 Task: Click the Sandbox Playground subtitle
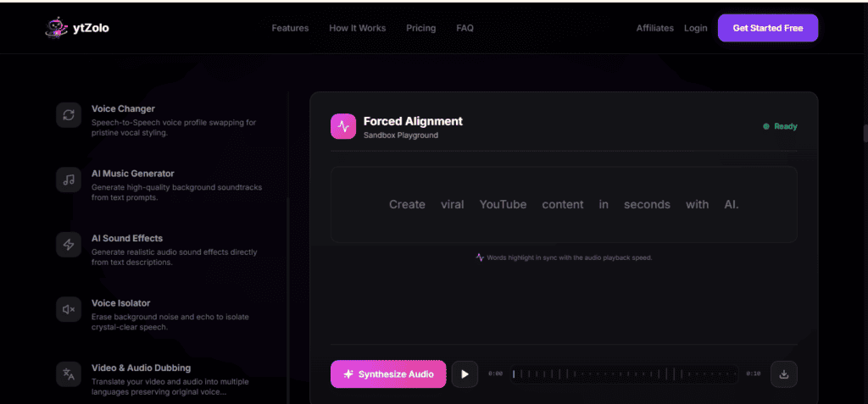coord(401,135)
